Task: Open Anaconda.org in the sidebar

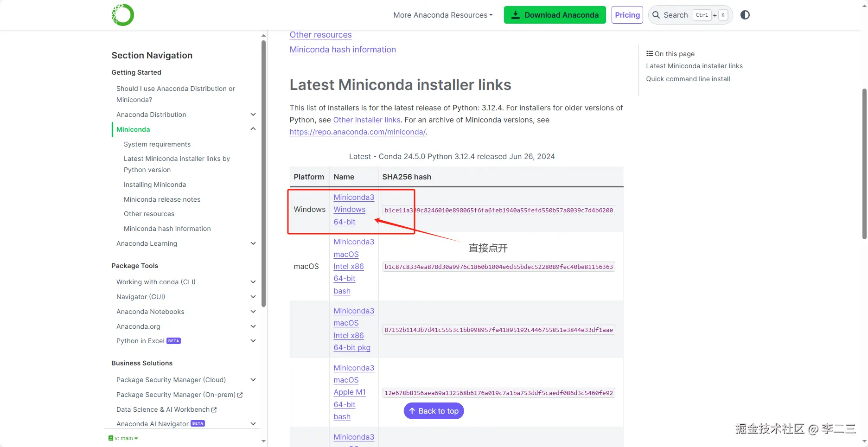Action: [138, 326]
